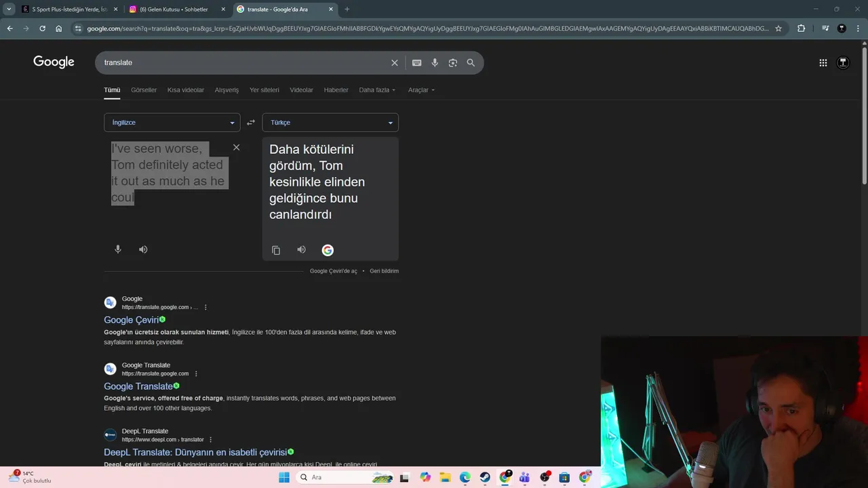Open the DeepL Translate result link

195,452
